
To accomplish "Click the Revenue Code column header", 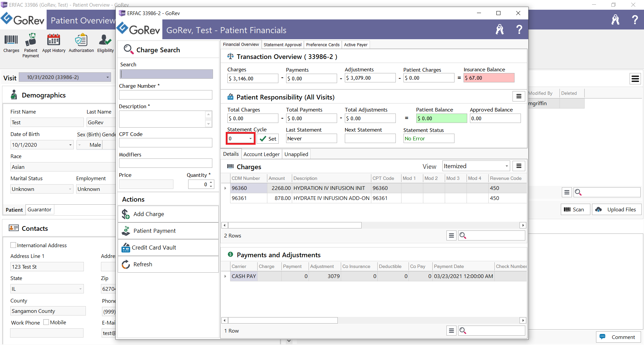I will tap(507, 178).
